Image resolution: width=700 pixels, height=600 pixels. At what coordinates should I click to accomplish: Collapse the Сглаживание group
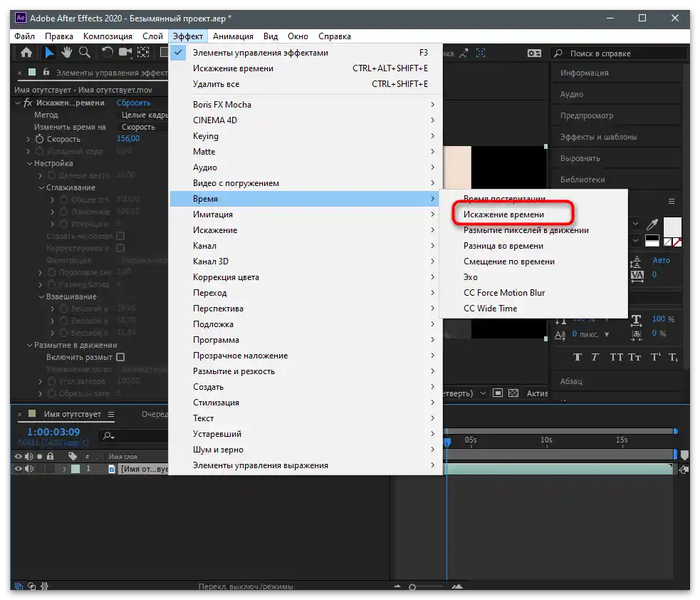coord(41,187)
